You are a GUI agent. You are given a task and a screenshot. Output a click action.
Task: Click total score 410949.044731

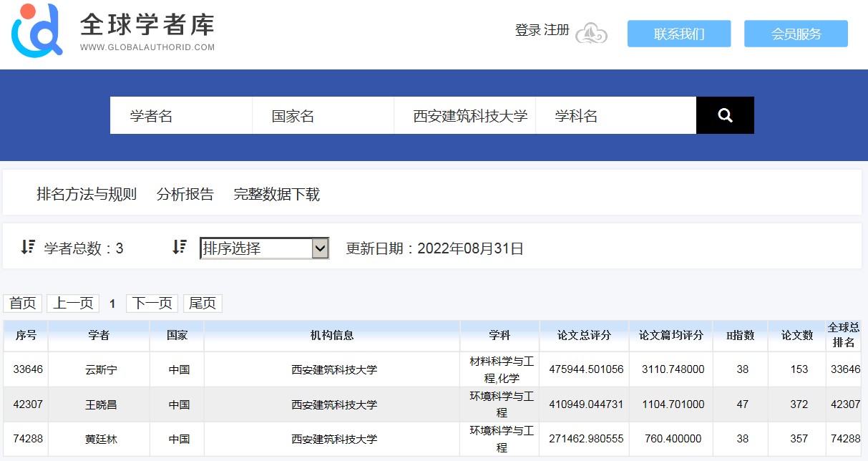[586, 404]
